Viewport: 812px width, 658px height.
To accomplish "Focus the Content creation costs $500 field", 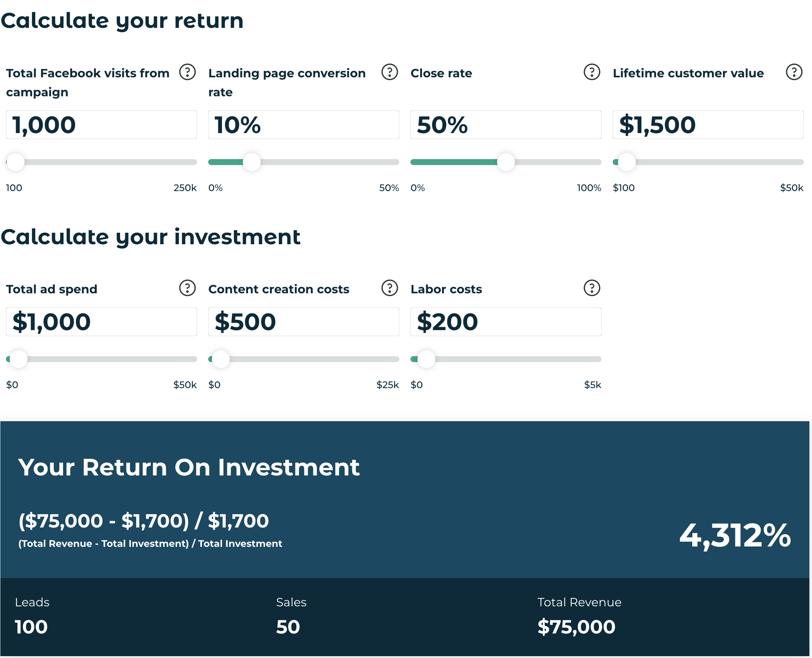I will (304, 322).
